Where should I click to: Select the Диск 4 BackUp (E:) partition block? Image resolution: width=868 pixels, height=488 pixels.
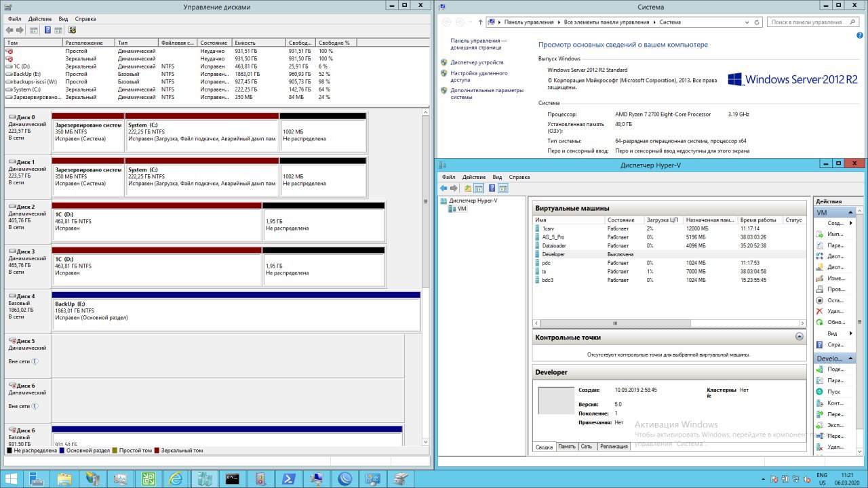[x=236, y=310]
